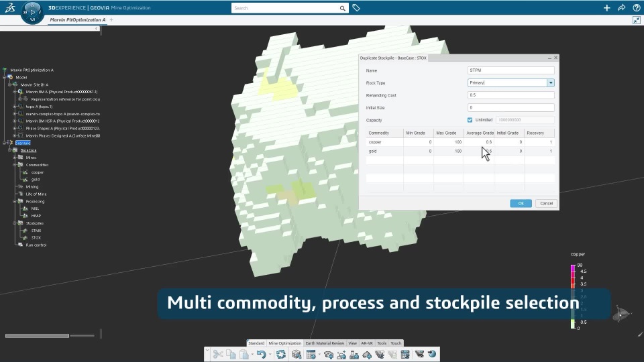644x362 pixels.
Task: Collapse the Stockpiles tree node
Action: coord(15,223)
